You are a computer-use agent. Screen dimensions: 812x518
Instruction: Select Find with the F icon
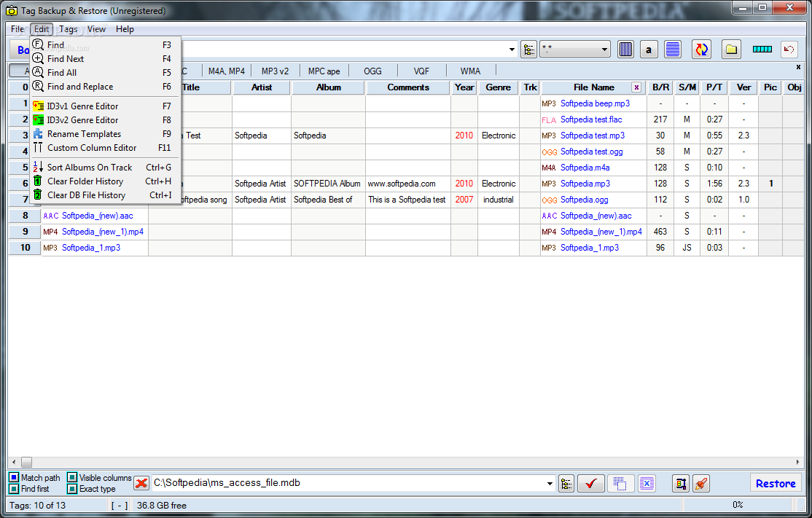click(105, 45)
